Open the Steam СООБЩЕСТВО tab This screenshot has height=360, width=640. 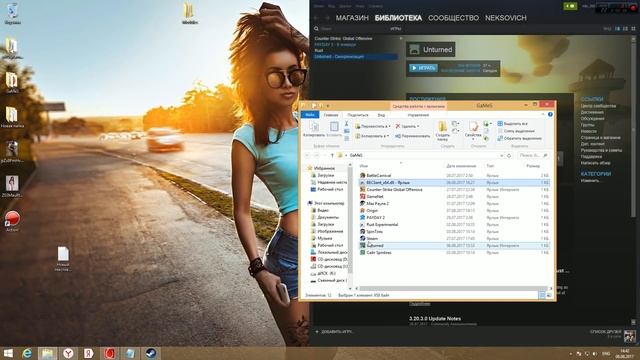(453, 18)
